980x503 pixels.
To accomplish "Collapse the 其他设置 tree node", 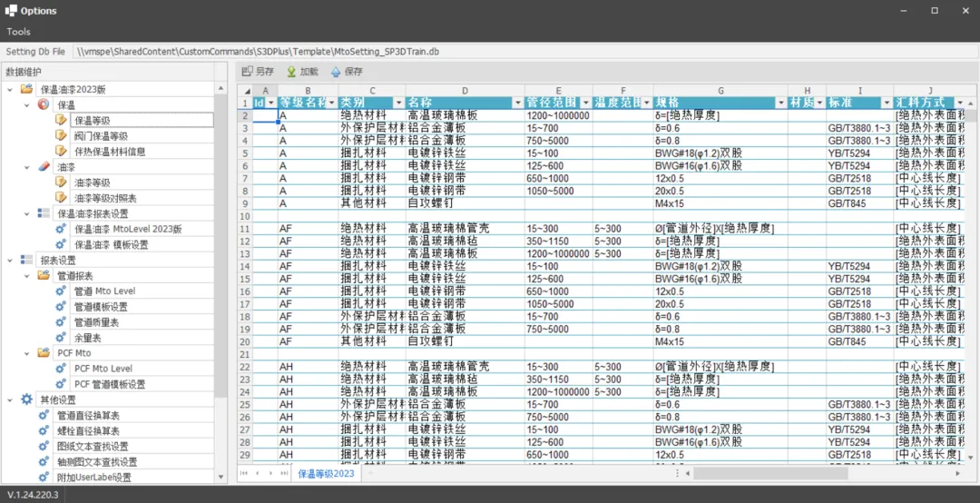I will tap(10, 399).
